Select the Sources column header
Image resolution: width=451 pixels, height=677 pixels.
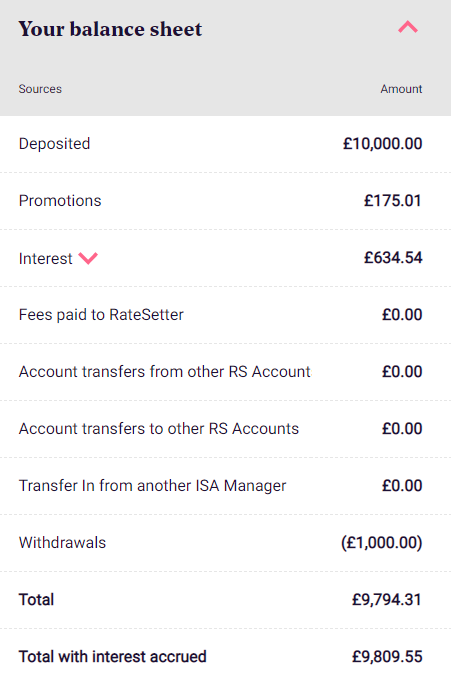(x=40, y=89)
